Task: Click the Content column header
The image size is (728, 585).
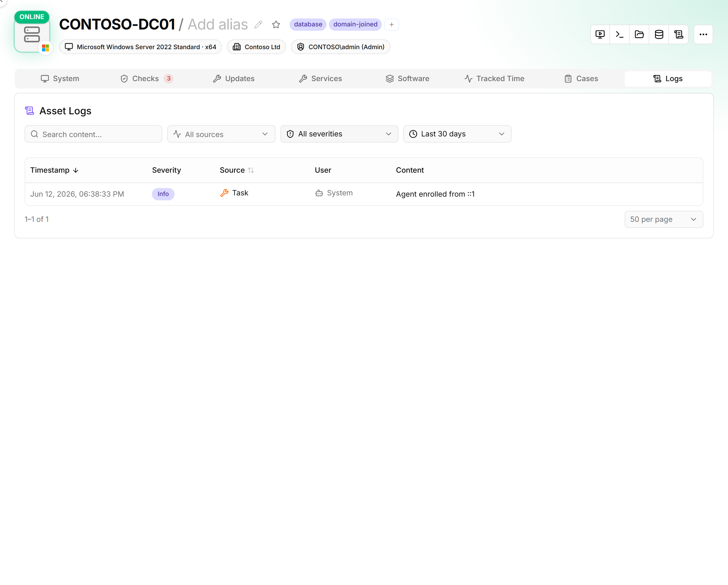Action: [410, 171]
